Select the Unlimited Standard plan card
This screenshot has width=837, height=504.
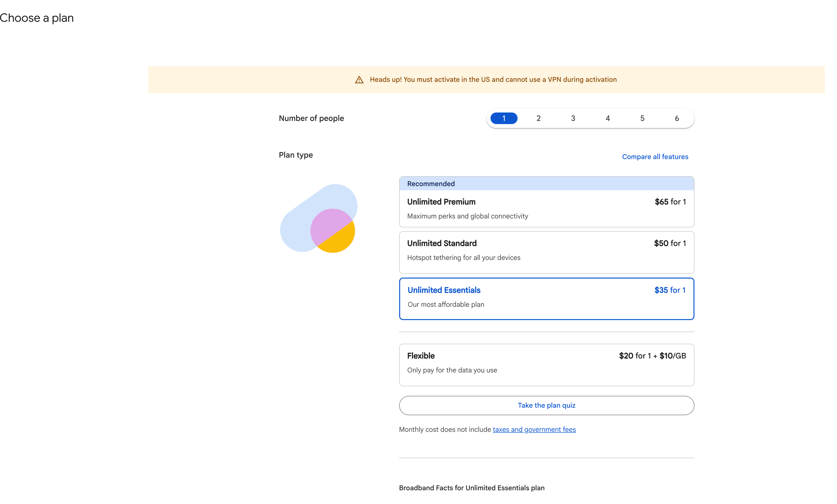(x=546, y=252)
